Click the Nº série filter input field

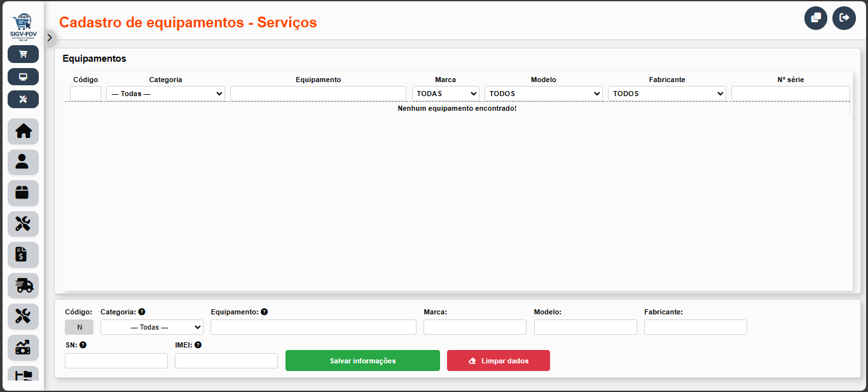[790, 94]
